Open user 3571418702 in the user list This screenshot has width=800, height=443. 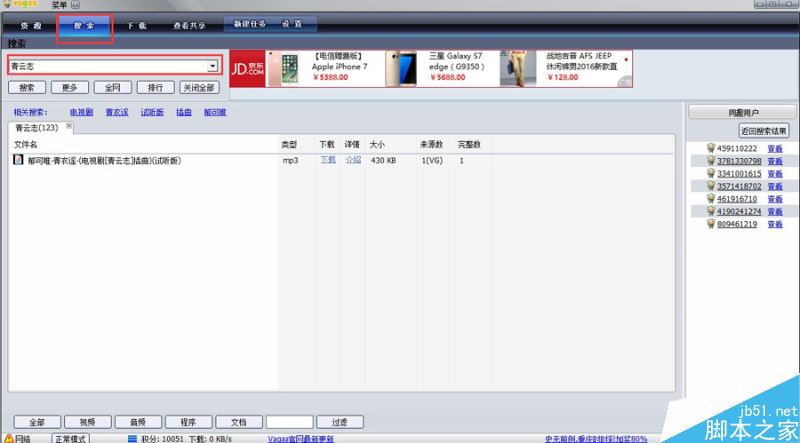(x=739, y=186)
